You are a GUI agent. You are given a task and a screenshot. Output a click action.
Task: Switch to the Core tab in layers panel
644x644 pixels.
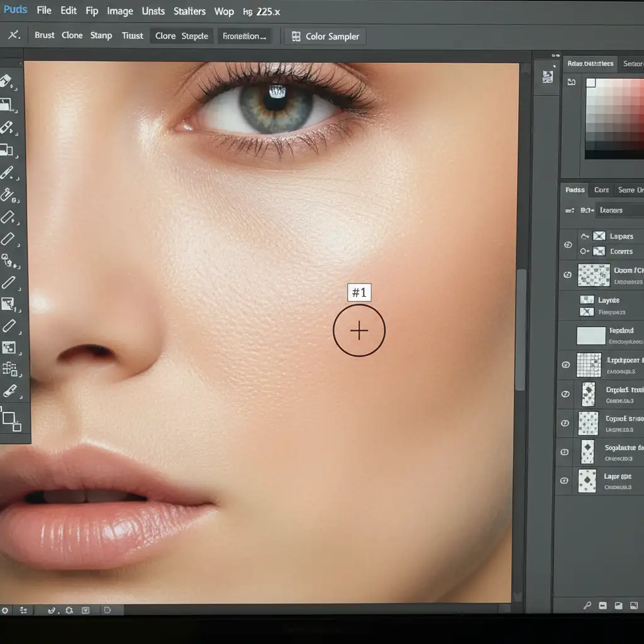(x=601, y=190)
